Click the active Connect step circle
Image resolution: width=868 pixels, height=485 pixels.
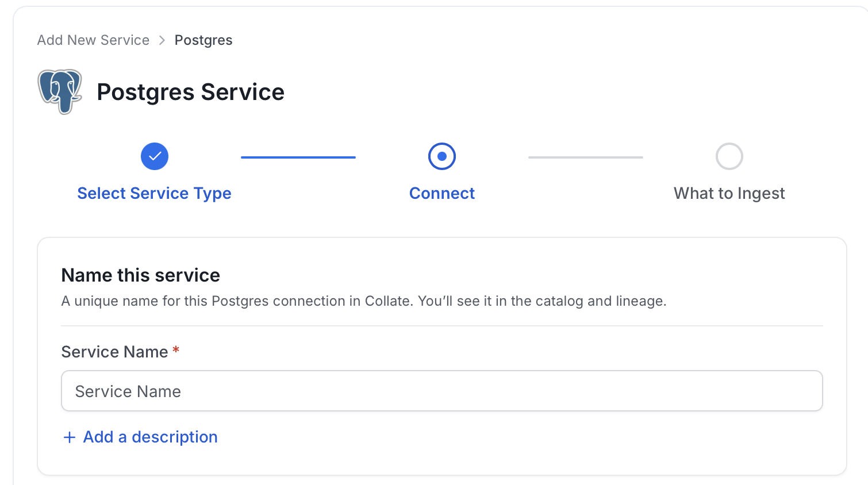point(442,156)
